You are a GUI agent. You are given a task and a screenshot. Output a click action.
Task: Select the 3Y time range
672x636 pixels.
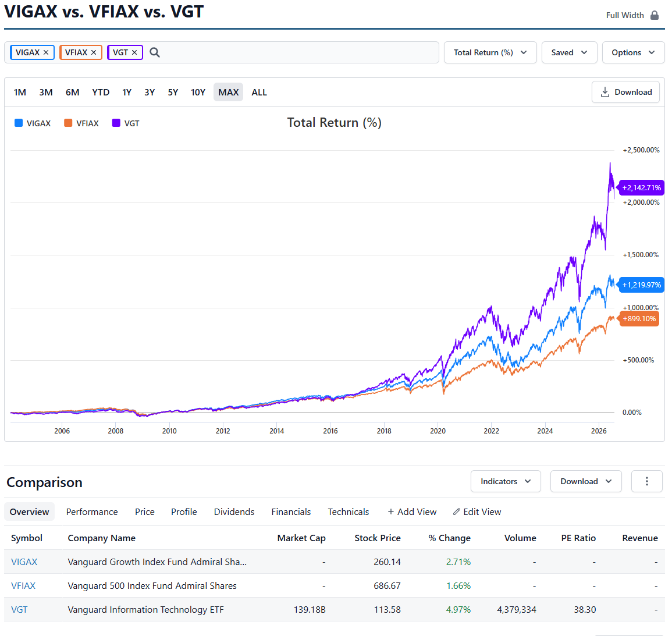coord(150,92)
